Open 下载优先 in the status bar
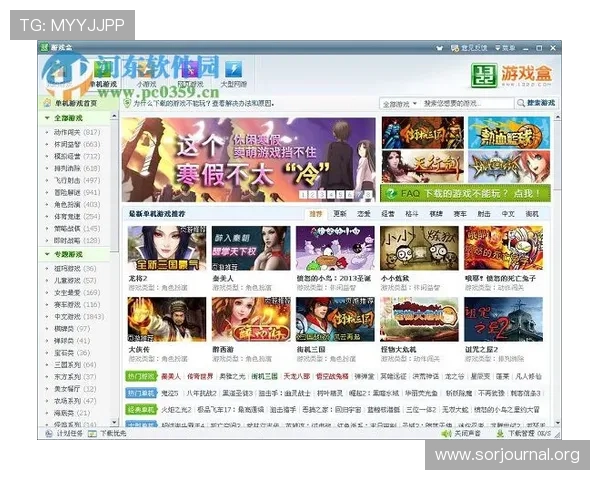600x480 pixels. 107,434
